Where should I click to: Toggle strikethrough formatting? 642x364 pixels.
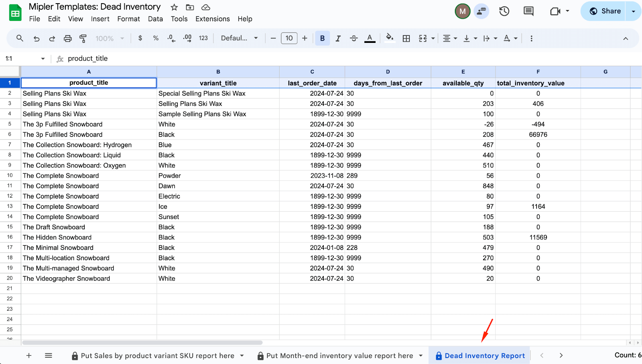(x=354, y=38)
